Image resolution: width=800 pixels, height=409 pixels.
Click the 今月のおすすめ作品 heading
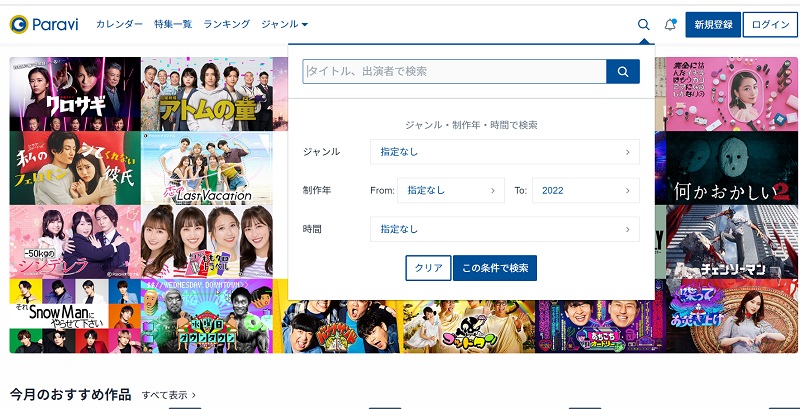point(70,395)
